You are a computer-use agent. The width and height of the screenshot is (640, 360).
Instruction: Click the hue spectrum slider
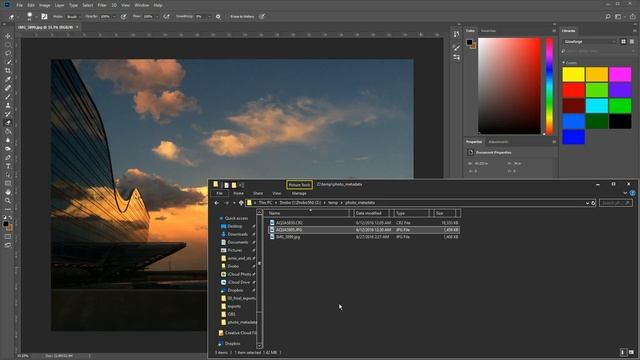pos(549,86)
